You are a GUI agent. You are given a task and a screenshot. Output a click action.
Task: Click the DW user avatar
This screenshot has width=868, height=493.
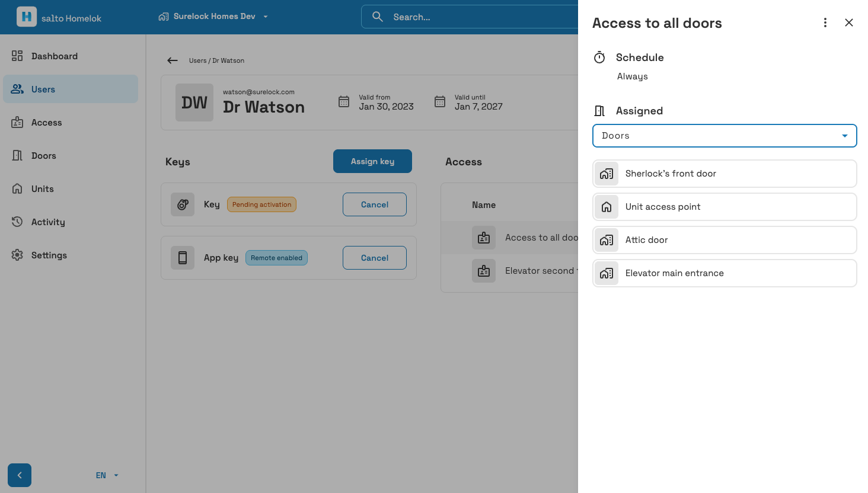coord(194,103)
